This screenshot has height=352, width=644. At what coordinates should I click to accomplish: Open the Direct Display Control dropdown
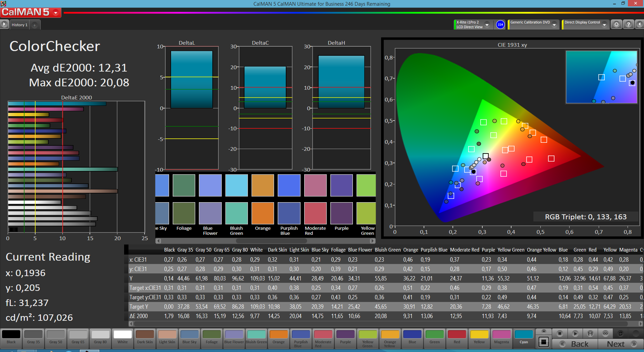(x=604, y=25)
